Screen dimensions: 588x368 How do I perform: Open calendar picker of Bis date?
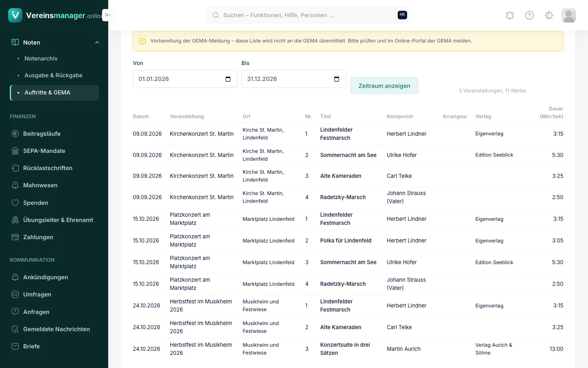[x=337, y=79]
